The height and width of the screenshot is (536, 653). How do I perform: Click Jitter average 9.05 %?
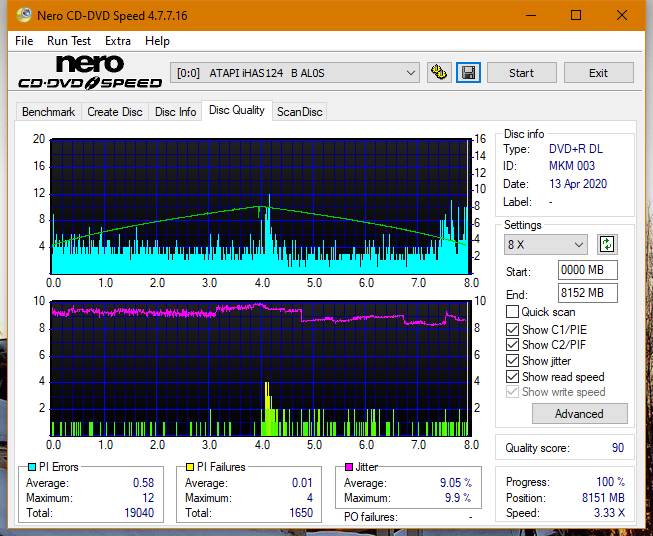(x=456, y=483)
